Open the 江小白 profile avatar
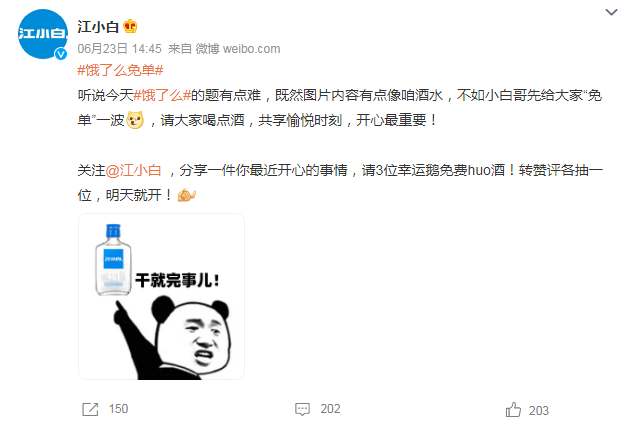Viewport: 619px width, 427px height. coord(43,34)
